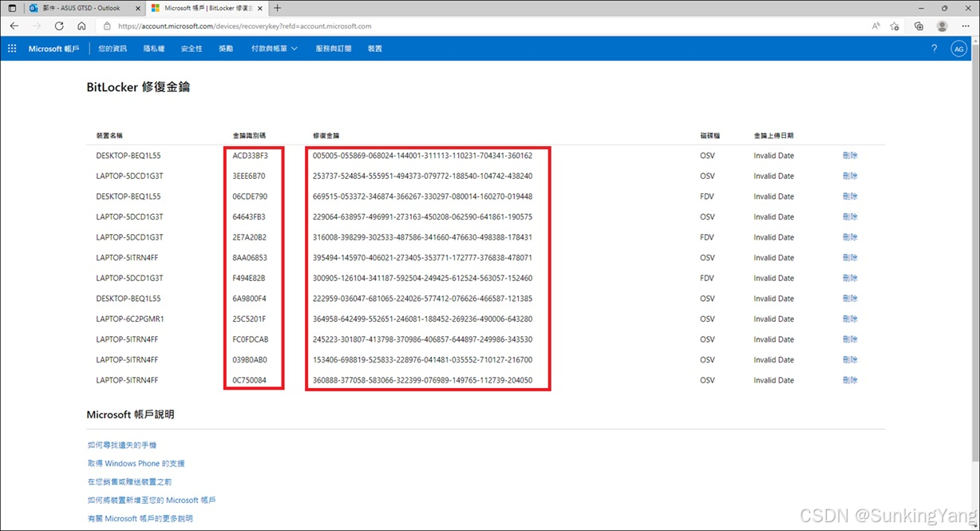Open the 如何尋找遺失的手機 help link

121,445
